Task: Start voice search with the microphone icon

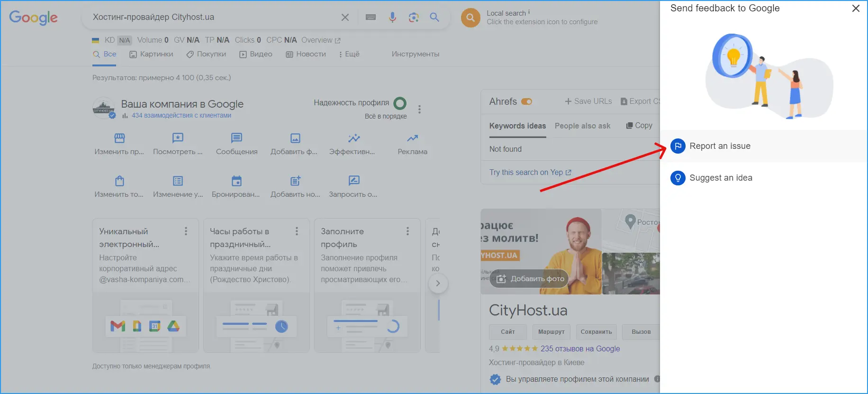Action: 392,18
